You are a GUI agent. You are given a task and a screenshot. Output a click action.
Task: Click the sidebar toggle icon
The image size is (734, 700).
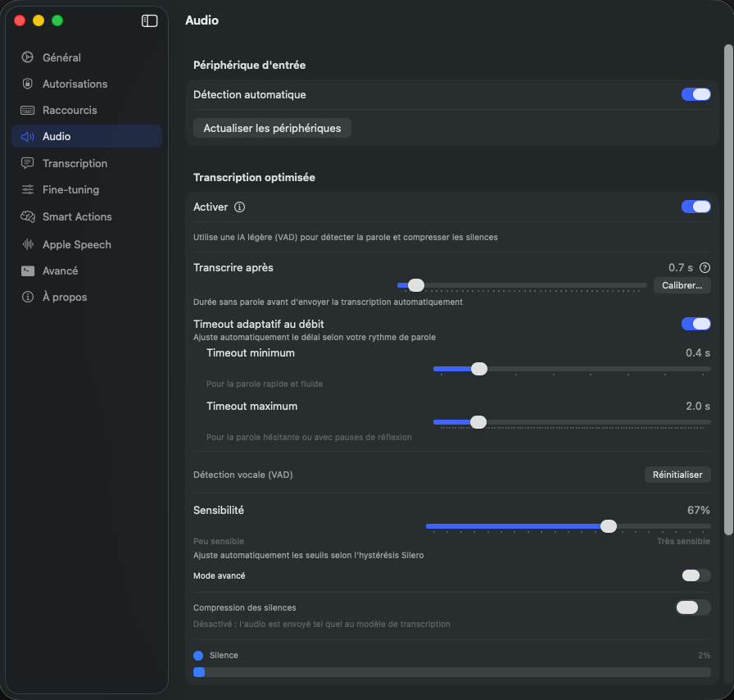[x=149, y=20]
